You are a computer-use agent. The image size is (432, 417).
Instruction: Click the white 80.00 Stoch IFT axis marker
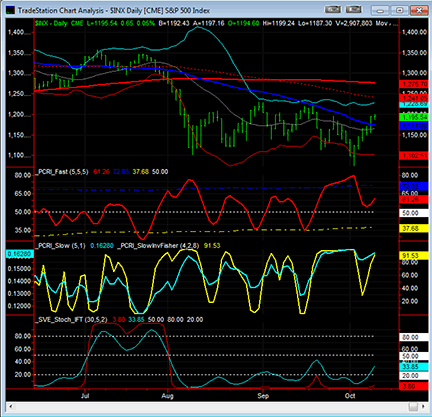click(414, 337)
